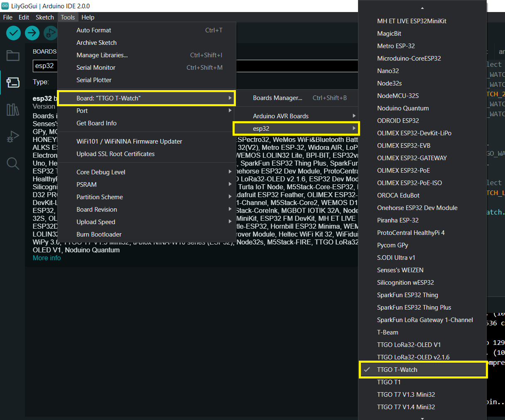505x420 pixels.
Task: Choose OLIMEX ESP32-GATEWAY board
Action: 422,158
